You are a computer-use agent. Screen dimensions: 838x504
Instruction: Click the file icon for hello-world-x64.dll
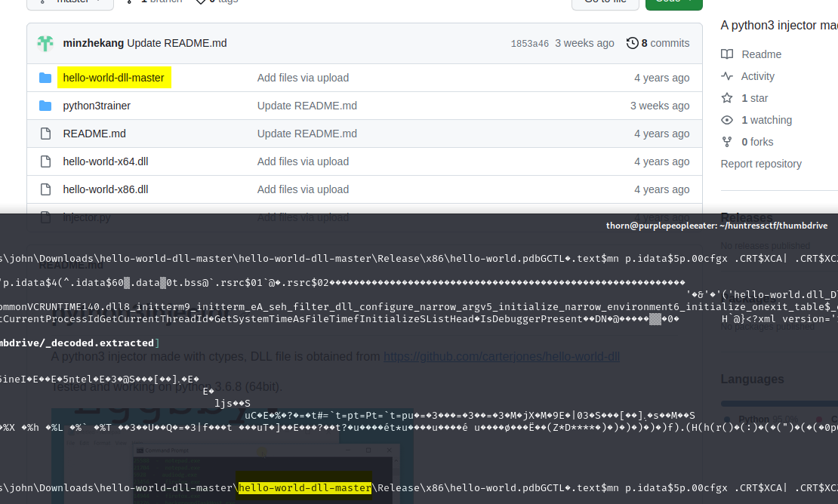[45, 161]
